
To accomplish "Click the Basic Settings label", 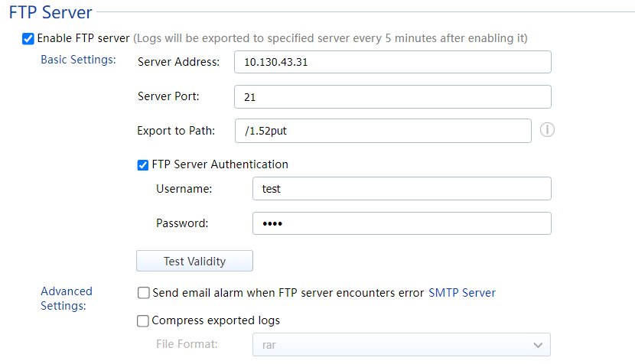I will (78, 60).
